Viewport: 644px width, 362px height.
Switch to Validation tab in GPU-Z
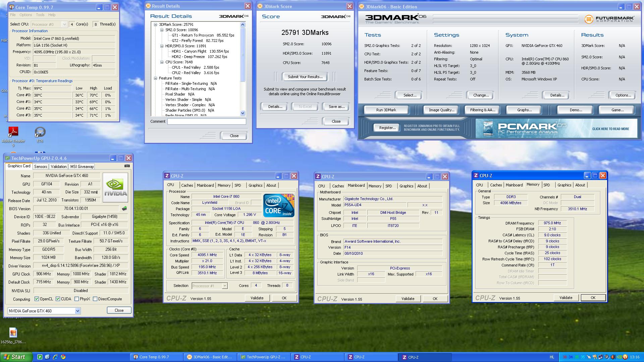click(59, 167)
